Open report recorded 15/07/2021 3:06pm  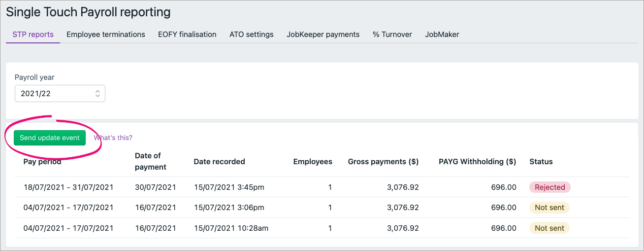[x=229, y=208]
